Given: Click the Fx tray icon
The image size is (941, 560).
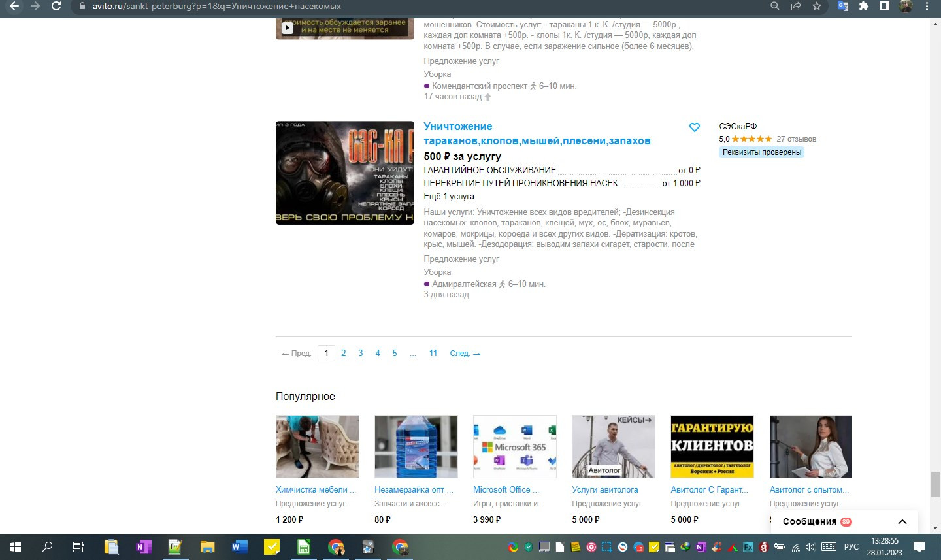Looking at the screenshot, I should coord(748,547).
